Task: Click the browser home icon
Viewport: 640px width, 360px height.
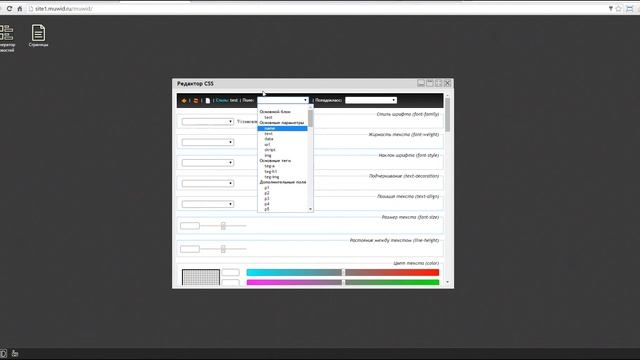Action: coord(20,9)
